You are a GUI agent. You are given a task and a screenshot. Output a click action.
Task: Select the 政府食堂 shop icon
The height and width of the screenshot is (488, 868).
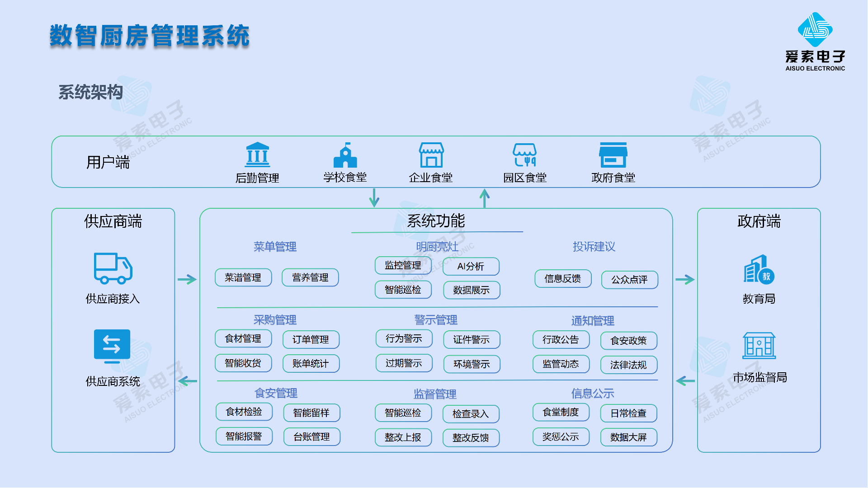pos(613,155)
